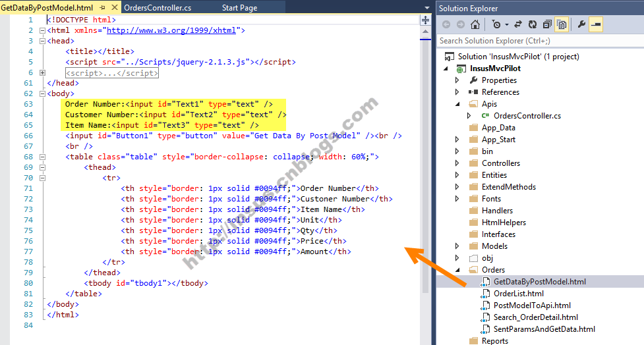Refresh the Solution Explorer tree
644x345 pixels.
533,24
